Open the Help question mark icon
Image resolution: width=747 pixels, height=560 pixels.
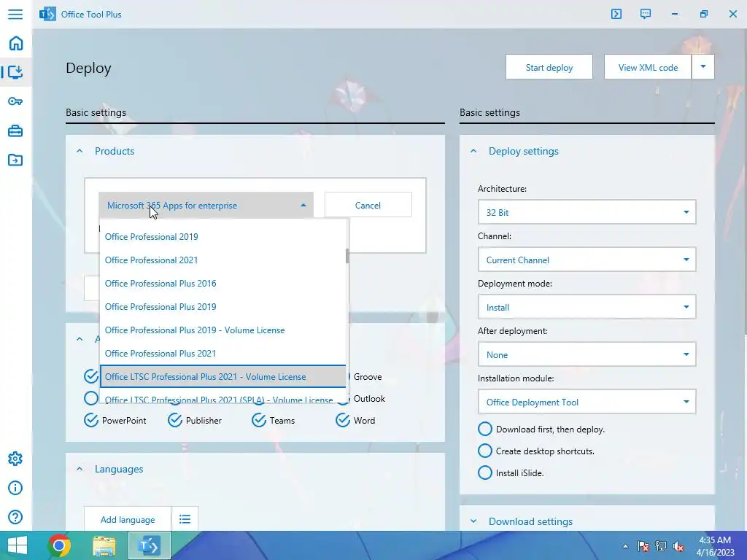(x=15, y=517)
